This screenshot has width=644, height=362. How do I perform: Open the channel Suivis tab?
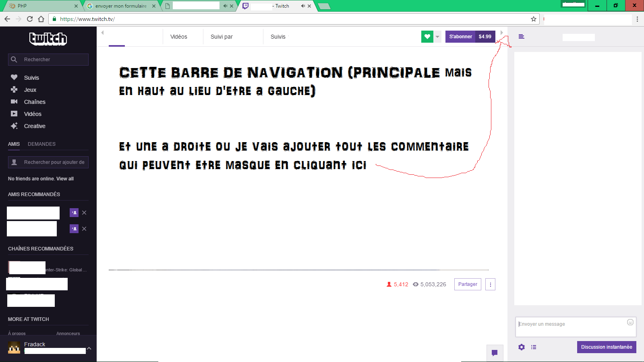278,37
